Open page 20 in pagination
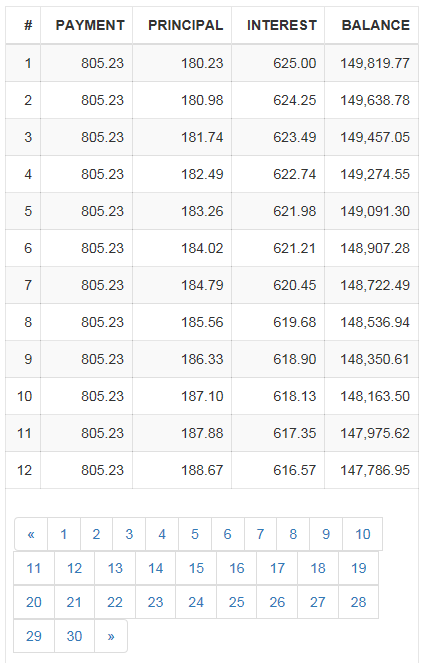This screenshot has height=663, width=425. (34, 602)
